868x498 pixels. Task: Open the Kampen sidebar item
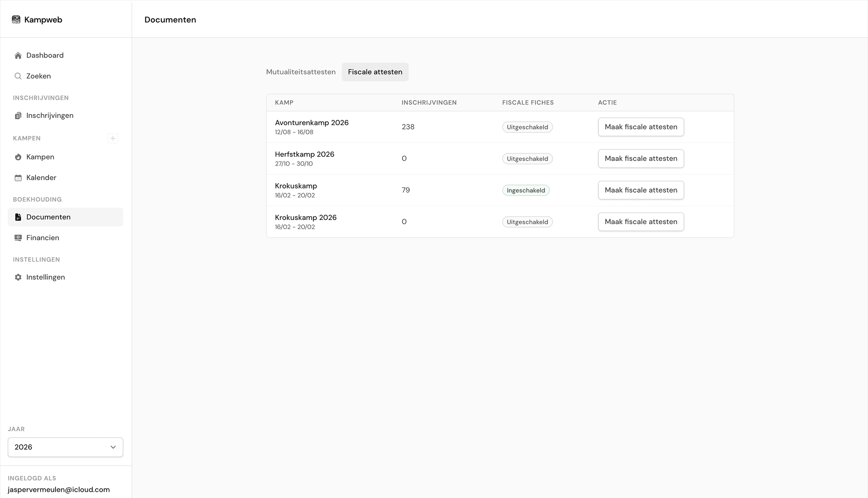(x=65, y=157)
